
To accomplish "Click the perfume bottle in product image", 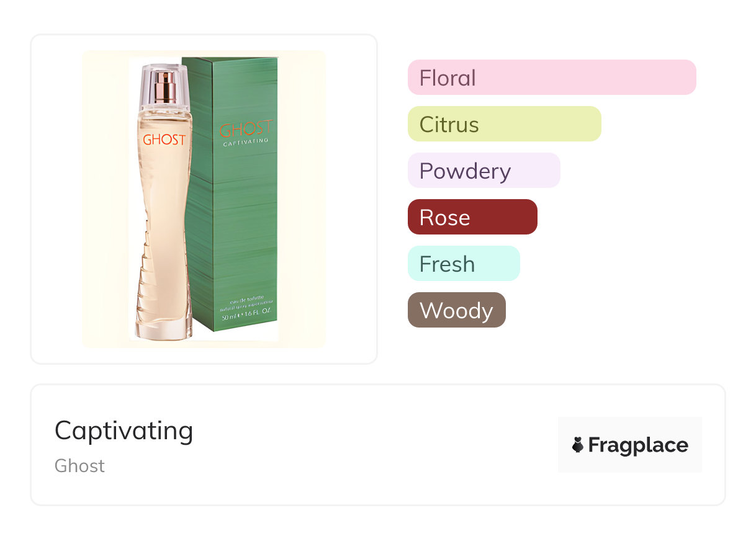I will pos(163,205).
